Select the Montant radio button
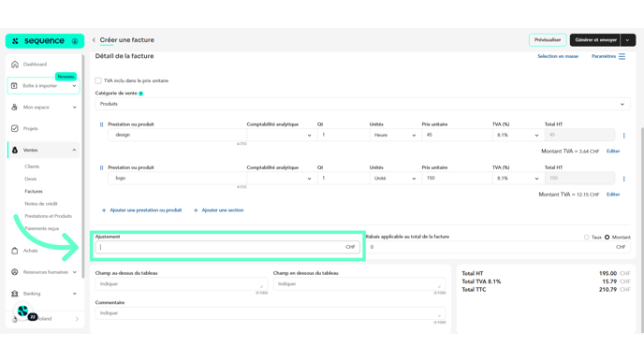Image resolution: width=644 pixels, height=362 pixels. click(x=607, y=238)
